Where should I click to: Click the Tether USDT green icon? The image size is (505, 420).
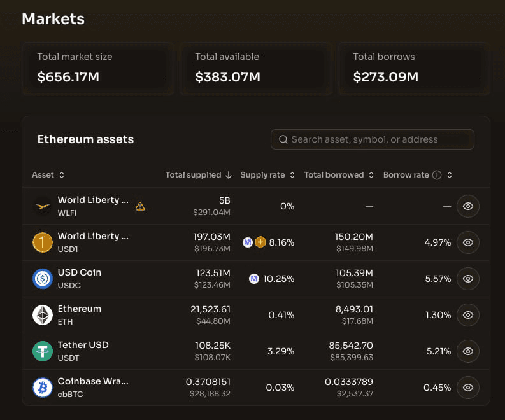(x=43, y=351)
